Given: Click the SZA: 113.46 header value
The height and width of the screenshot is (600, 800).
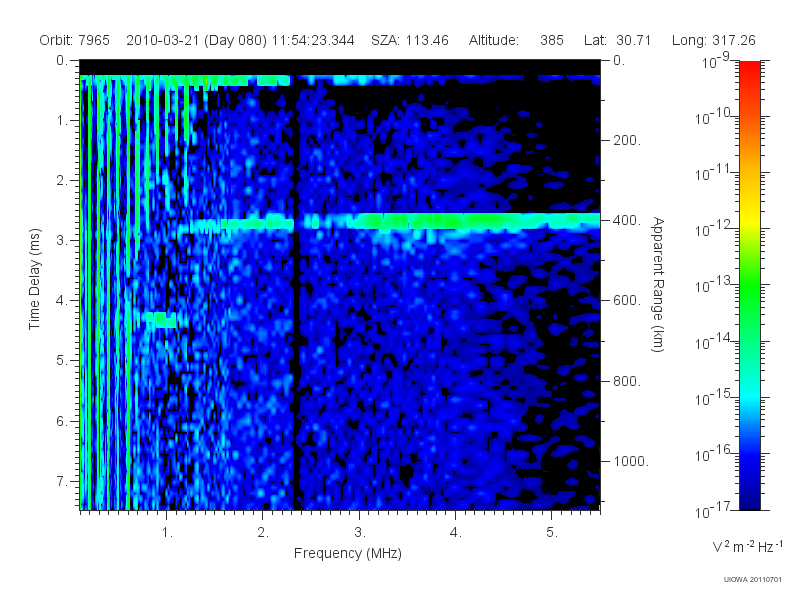Looking at the screenshot, I should 410,40.
